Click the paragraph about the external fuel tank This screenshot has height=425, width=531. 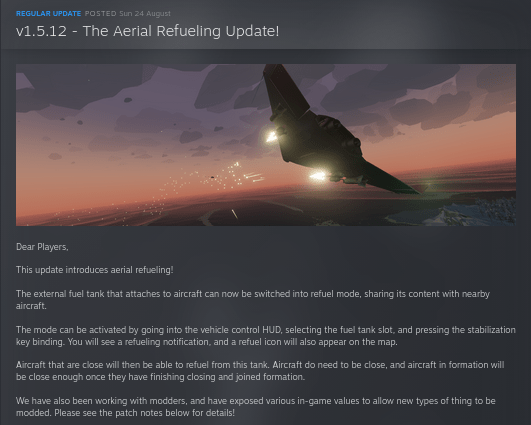(253, 300)
